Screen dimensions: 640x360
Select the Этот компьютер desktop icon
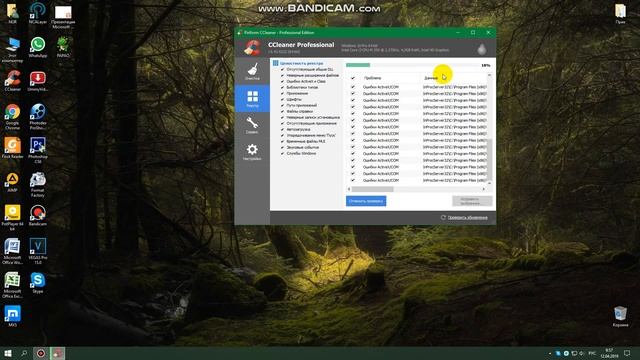point(13,49)
